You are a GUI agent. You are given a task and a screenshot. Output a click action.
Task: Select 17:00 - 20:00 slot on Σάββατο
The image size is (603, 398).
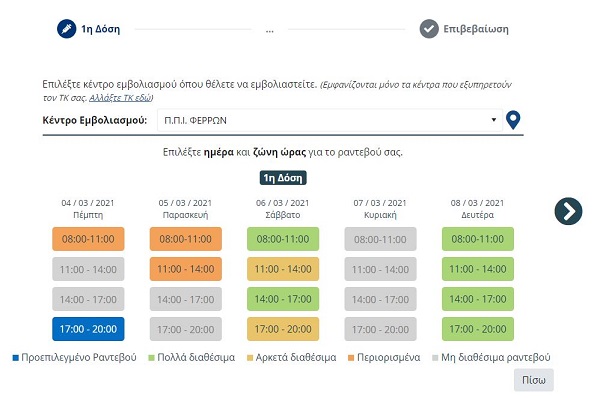click(283, 329)
